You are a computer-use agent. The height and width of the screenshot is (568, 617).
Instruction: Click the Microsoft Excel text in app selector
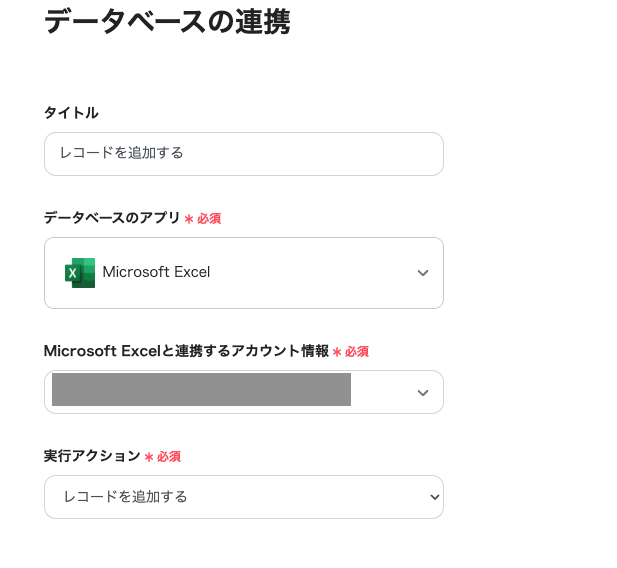(x=156, y=272)
